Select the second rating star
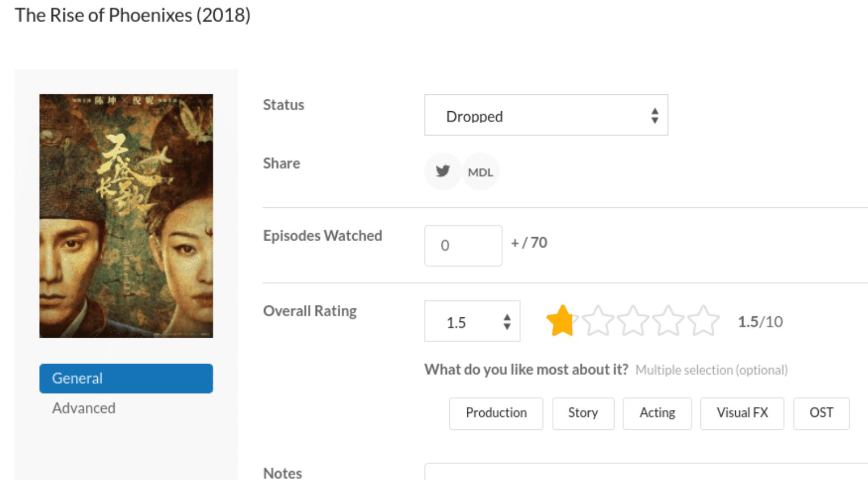This screenshot has width=868, height=480. pos(597,321)
